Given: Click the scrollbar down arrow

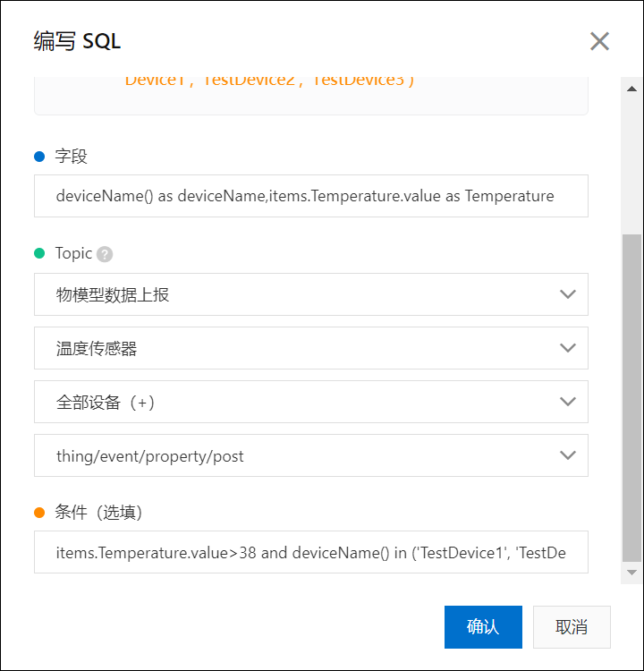Looking at the screenshot, I should (631, 573).
